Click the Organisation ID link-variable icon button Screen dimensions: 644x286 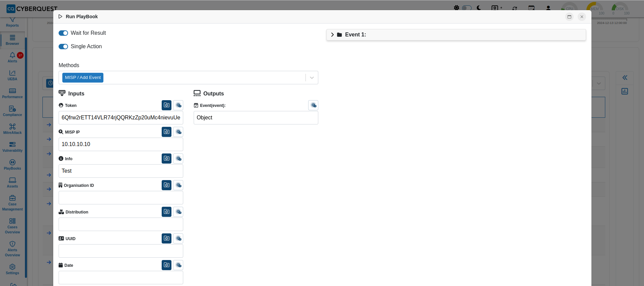[178, 185]
